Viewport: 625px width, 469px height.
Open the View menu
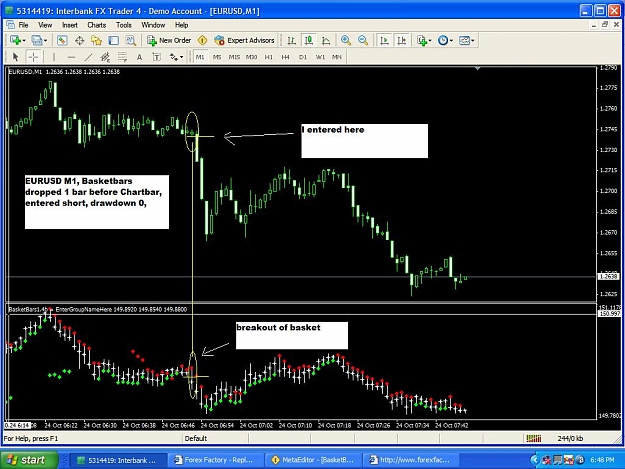pos(45,25)
